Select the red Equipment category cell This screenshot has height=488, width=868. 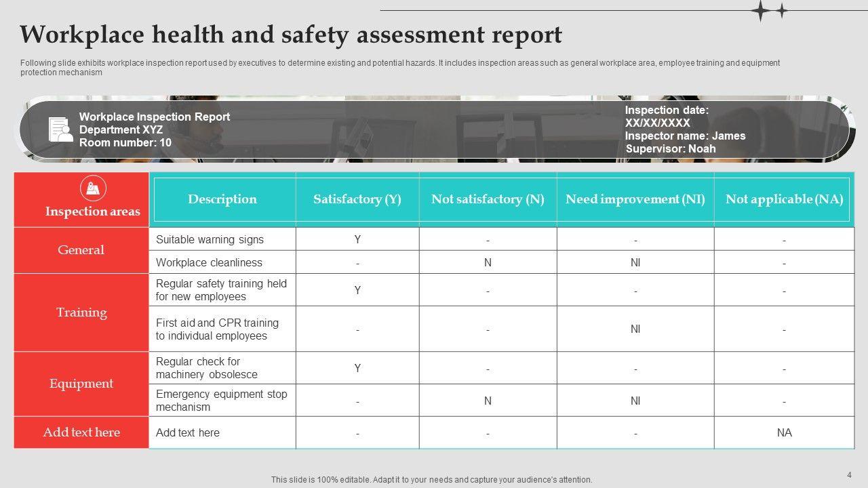click(x=81, y=384)
